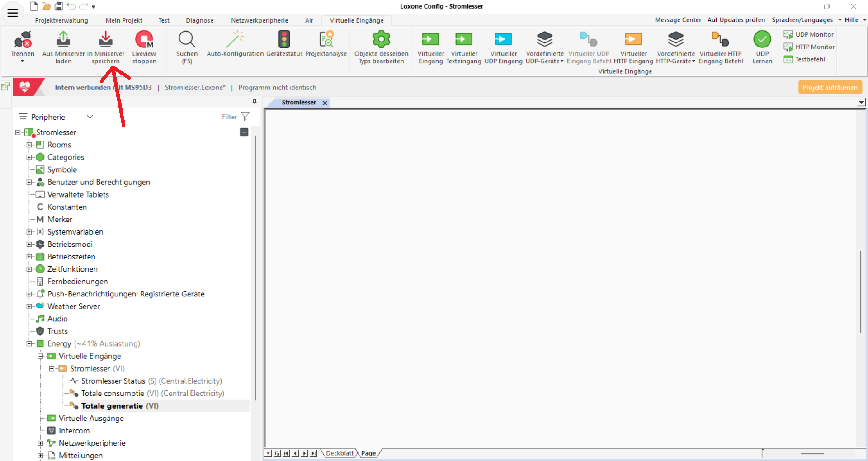Pin the Peripherie panel with pushpin
Viewport: 868px width, 461px height.
point(255,102)
